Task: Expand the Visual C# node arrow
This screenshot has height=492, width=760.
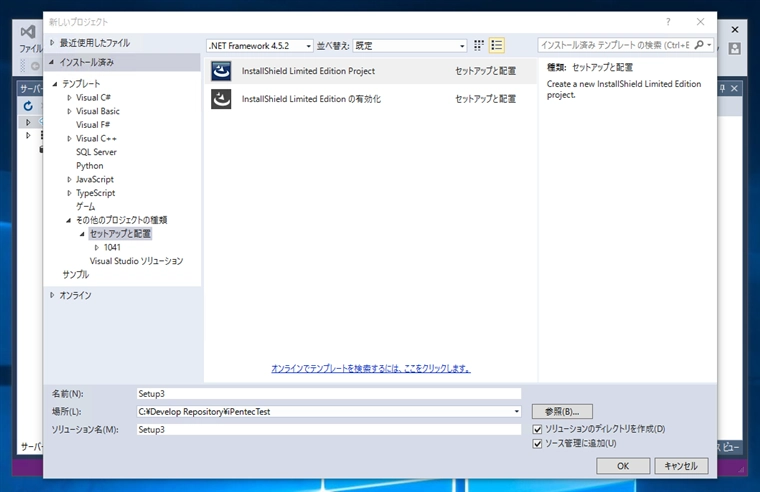Action: tap(69, 97)
